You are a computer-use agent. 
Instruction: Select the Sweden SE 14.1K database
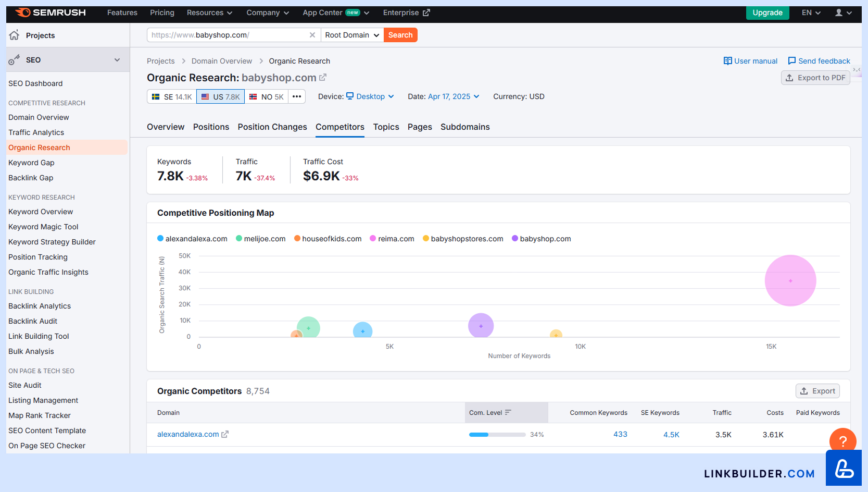171,97
